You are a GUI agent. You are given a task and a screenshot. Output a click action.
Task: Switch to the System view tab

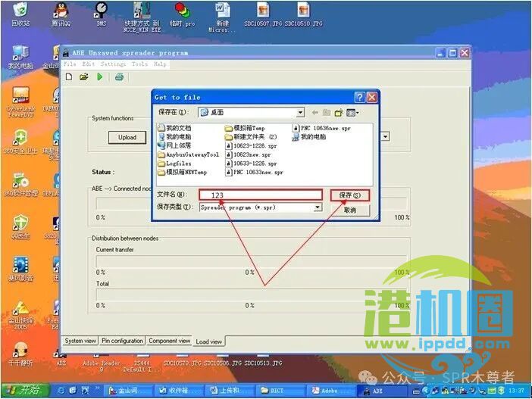point(80,341)
